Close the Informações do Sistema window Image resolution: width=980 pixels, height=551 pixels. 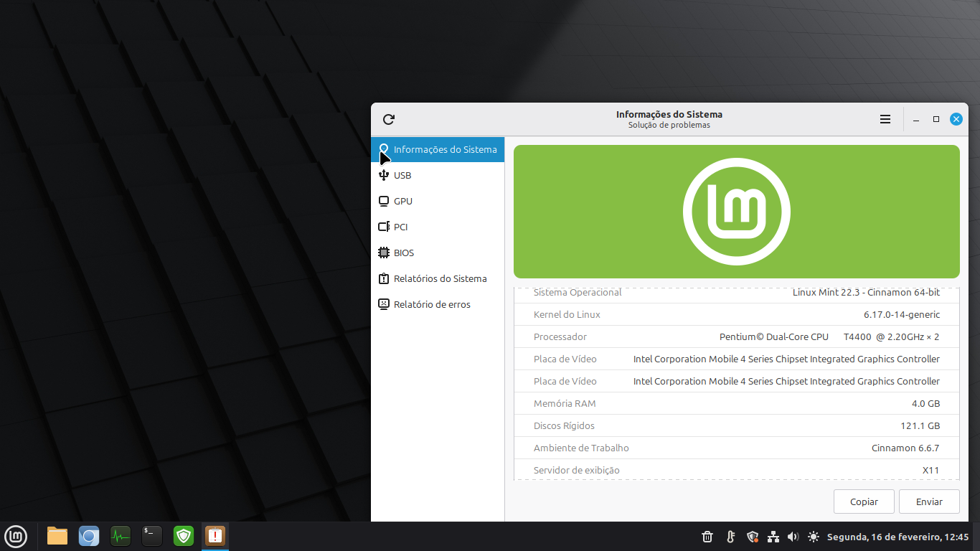coord(956,119)
